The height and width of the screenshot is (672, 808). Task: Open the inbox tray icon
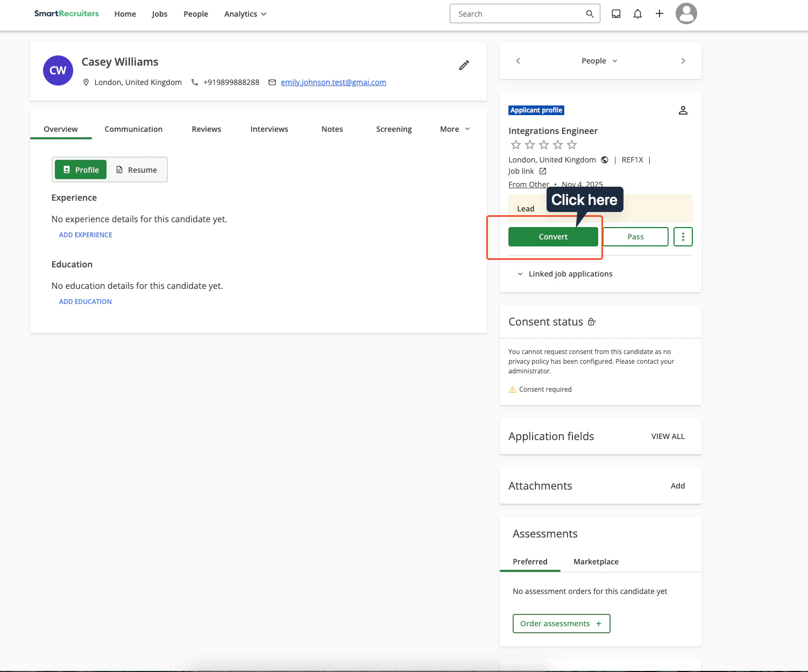tap(616, 14)
